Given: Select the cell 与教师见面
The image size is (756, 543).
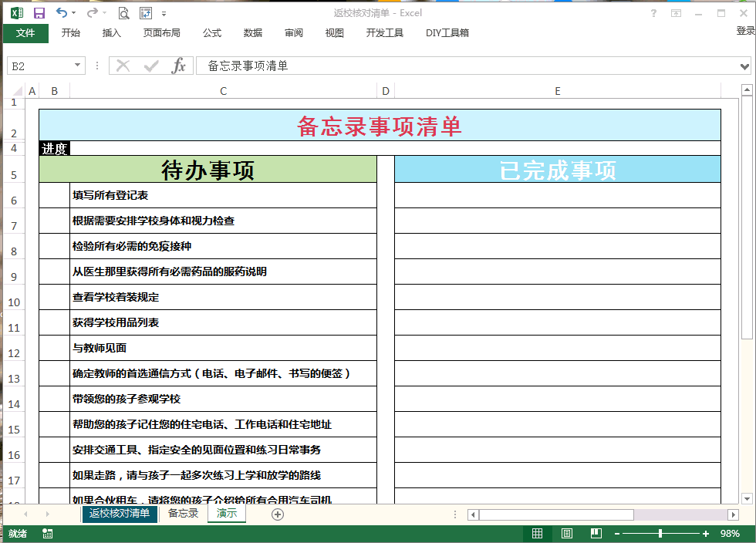Looking at the screenshot, I should pyautogui.click(x=223, y=348).
